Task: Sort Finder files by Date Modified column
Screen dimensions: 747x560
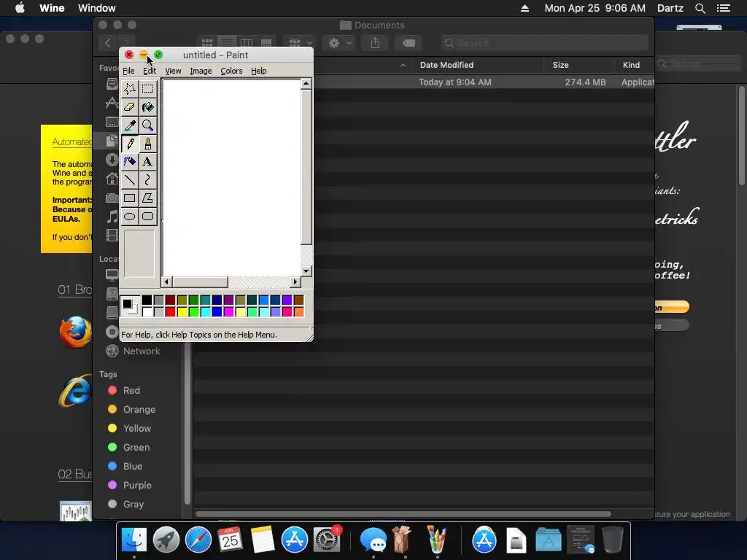Action: tap(446, 65)
